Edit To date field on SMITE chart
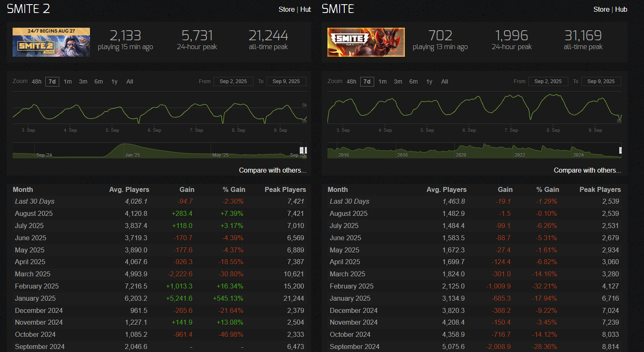 click(x=601, y=81)
